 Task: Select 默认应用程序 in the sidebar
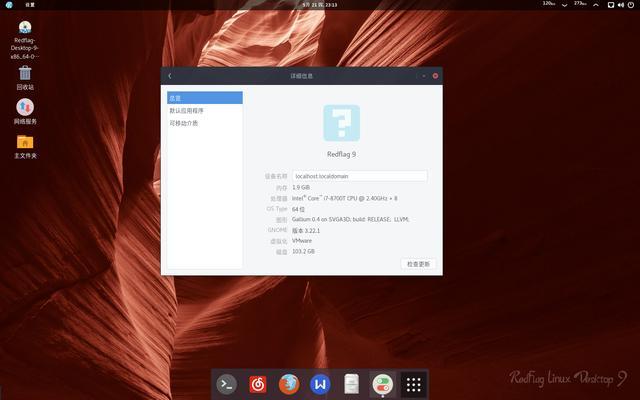click(x=204, y=111)
